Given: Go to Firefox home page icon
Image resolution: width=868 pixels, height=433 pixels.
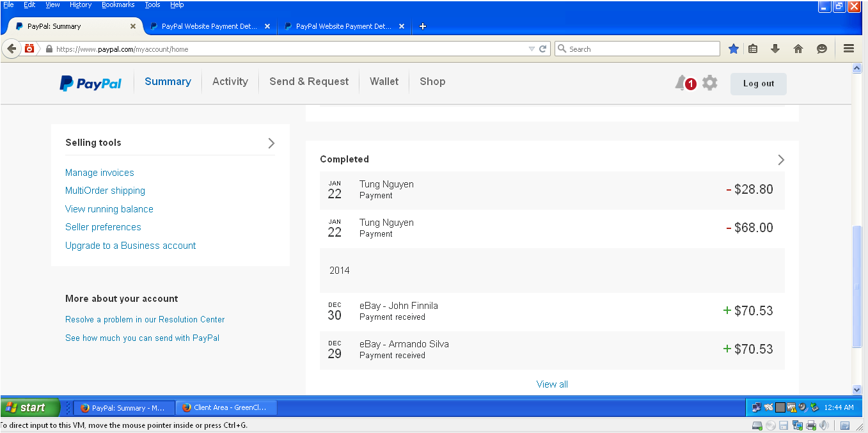Looking at the screenshot, I should [x=798, y=49].
